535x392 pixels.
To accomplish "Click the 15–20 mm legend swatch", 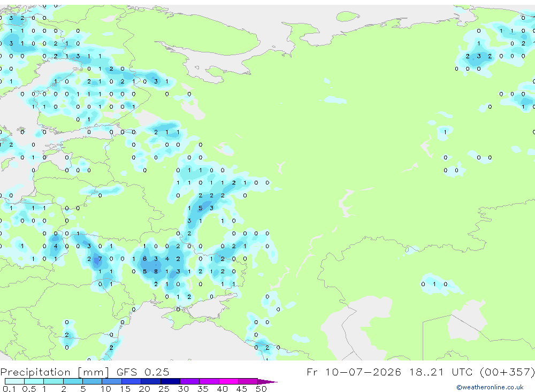I will click(132, 381).
